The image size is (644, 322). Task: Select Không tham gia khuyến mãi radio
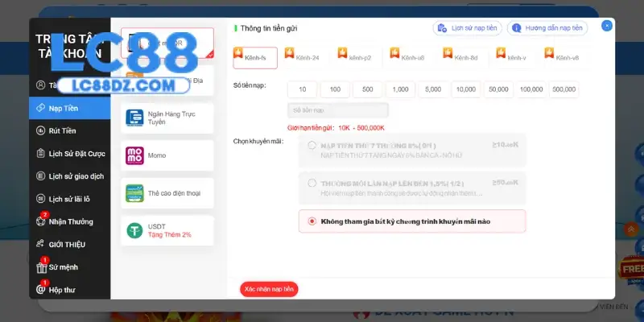coord(312,221)
